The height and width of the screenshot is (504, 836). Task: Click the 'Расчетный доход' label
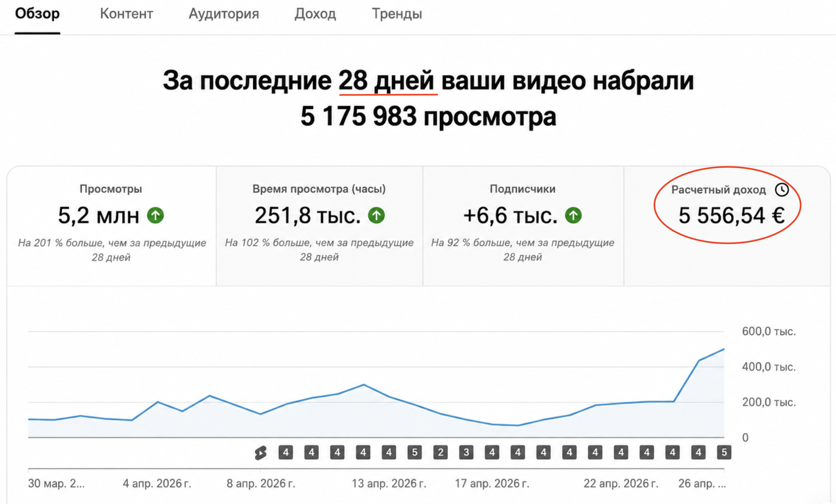[719, 190]
